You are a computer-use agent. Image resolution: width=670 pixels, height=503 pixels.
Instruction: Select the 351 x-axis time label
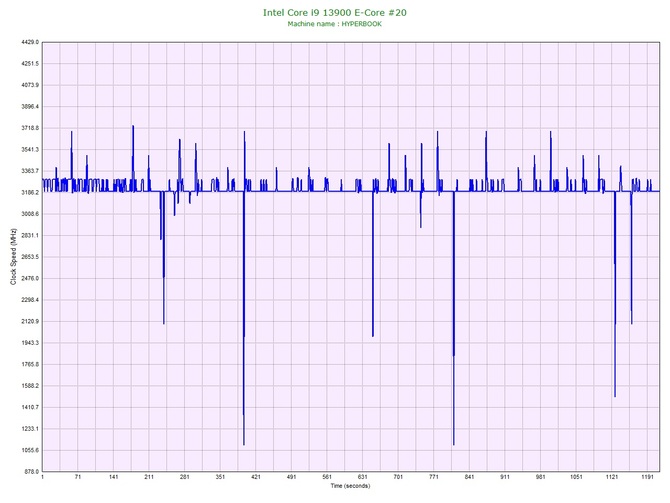coord(220,477)
